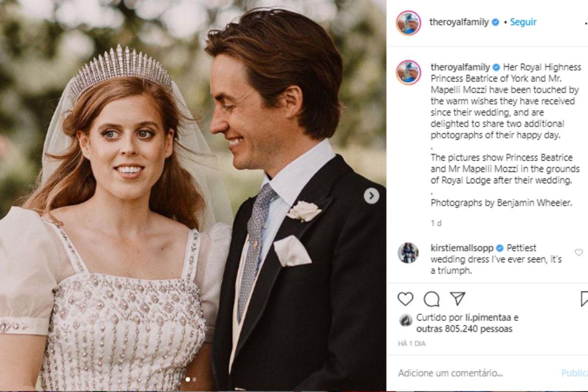Select the second carousel dot indicator

click(x=194, y=379)
